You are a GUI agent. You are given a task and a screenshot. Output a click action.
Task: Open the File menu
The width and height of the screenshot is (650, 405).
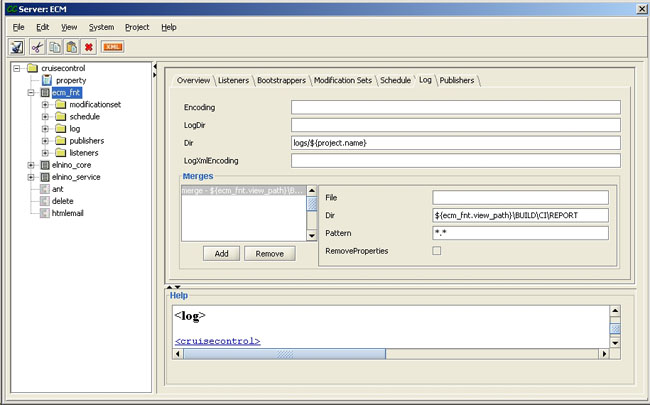[19, 27]
